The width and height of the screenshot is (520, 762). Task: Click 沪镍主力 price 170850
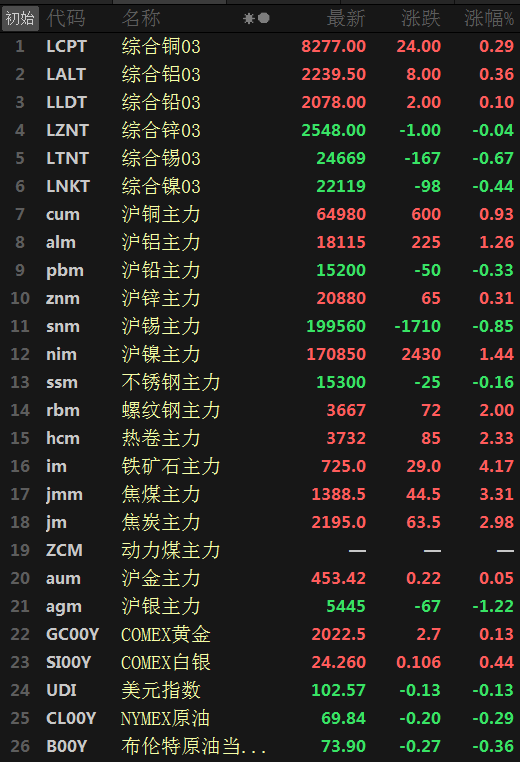[336, 354]
